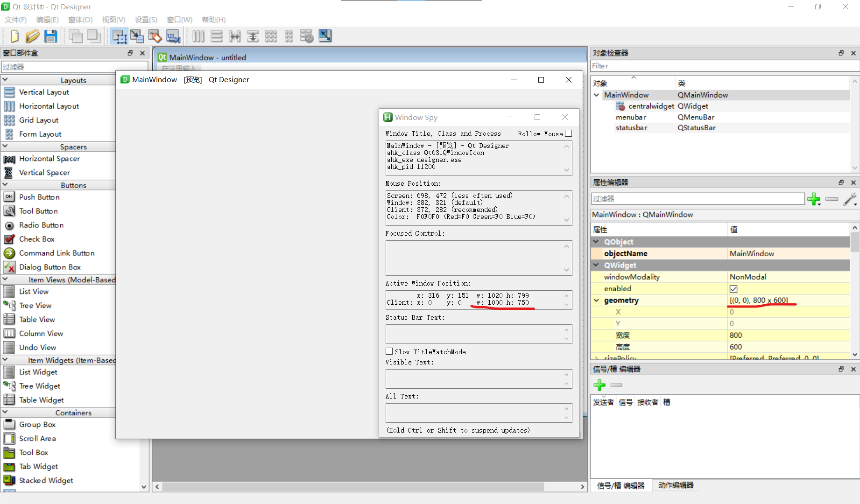Select statusbar row in object inspector
860x504 pixels.
point(720,128)
